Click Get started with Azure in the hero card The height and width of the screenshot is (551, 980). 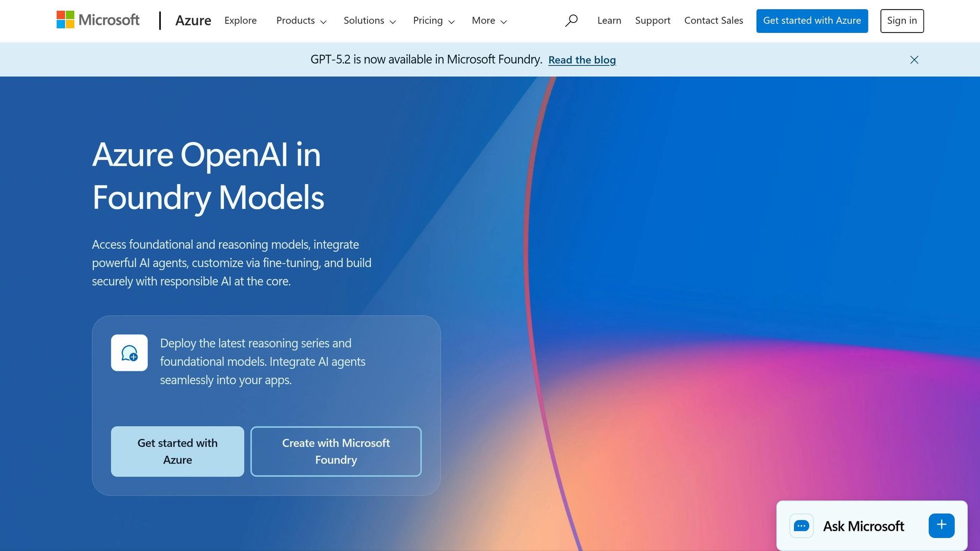177,451
